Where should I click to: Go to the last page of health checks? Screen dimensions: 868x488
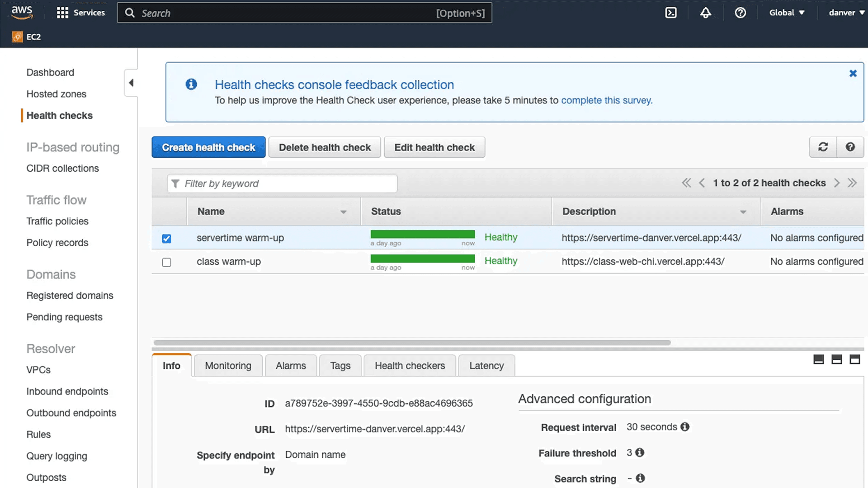[x=852, y=183]
